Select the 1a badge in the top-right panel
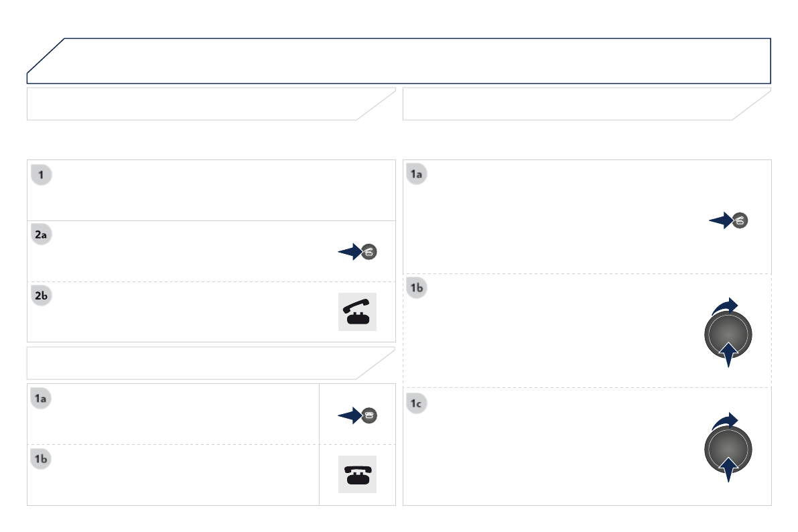 pos(417,175)
